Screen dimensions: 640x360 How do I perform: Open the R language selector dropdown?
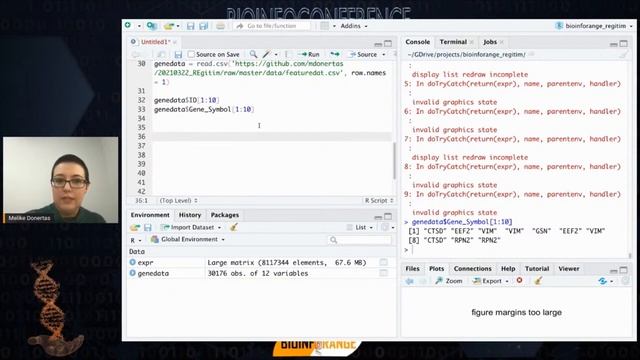pyautogui.click(x=136, y=240)
